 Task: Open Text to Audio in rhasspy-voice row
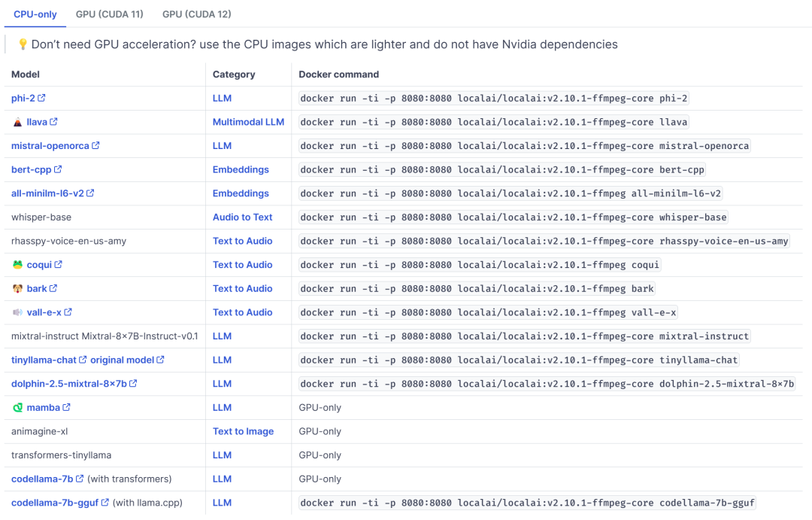pos(242,242)
